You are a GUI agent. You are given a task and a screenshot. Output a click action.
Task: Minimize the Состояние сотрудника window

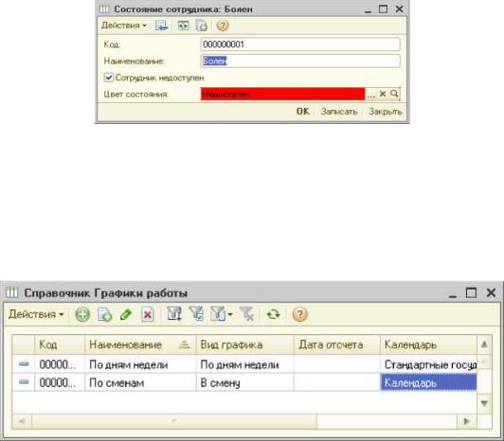click(368, 9)
